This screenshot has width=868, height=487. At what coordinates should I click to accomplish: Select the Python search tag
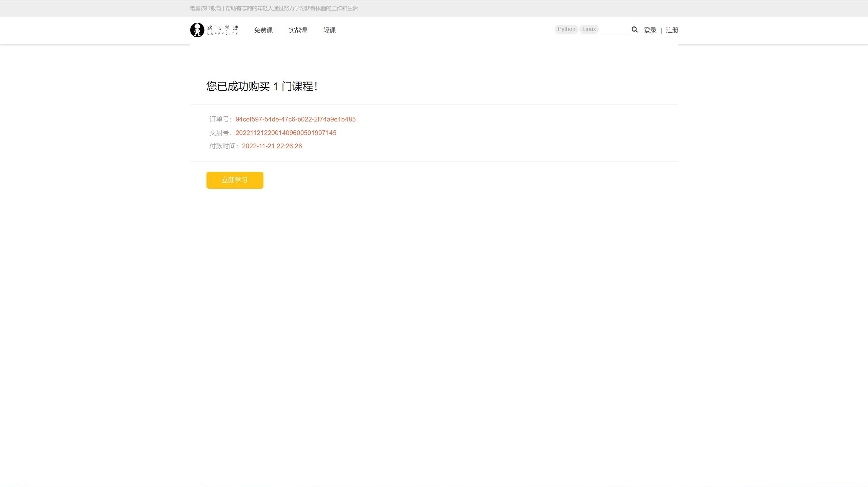tap(566, 29)
